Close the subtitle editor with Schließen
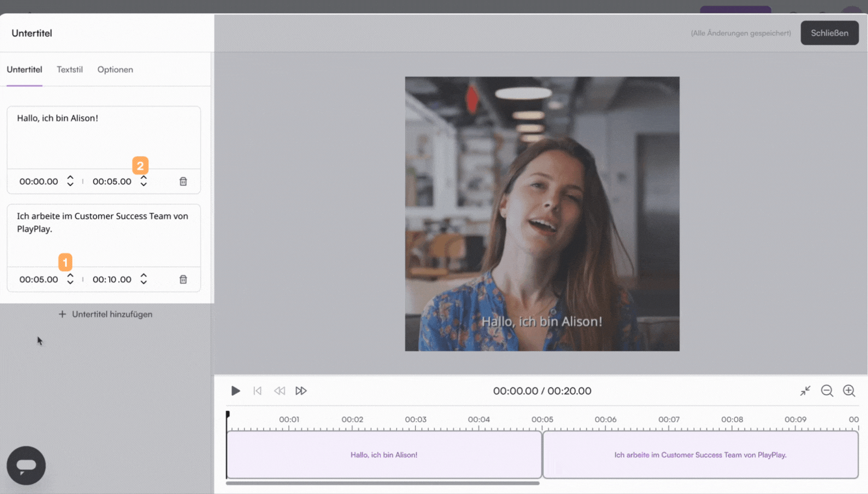The image size is (868, 494). 829,33
